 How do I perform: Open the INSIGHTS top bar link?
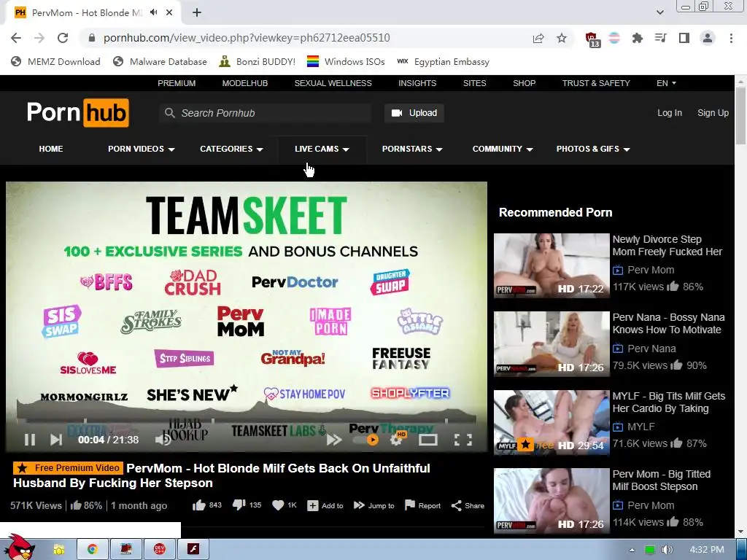coord(417,83)
